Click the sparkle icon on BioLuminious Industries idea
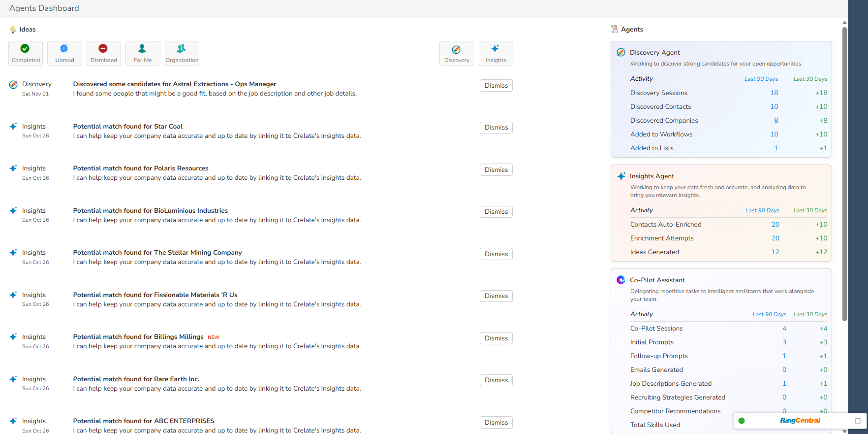This screenshot has width=868, height=434. pos(13,211)
